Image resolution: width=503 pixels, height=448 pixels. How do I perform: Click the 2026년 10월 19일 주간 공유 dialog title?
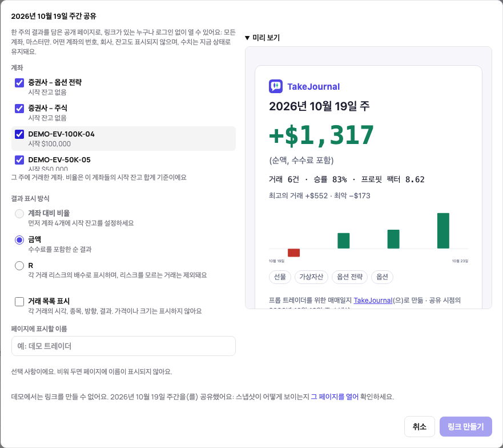(54, 16)
